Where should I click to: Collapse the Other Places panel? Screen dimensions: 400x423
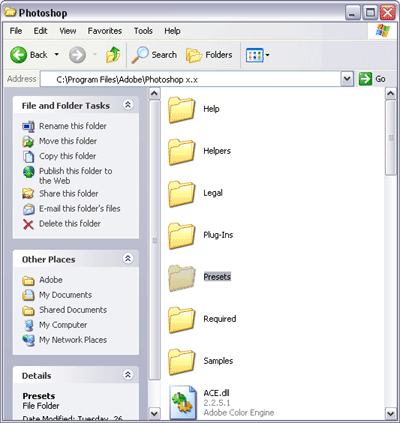[128, 259]
